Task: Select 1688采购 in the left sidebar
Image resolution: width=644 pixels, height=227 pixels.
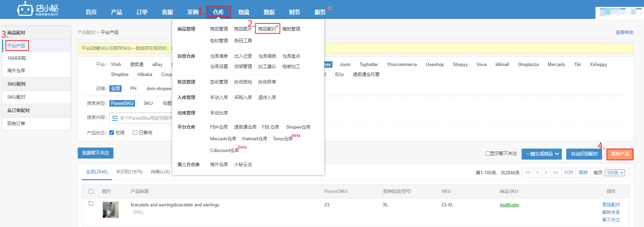Action: coord(17,58)
